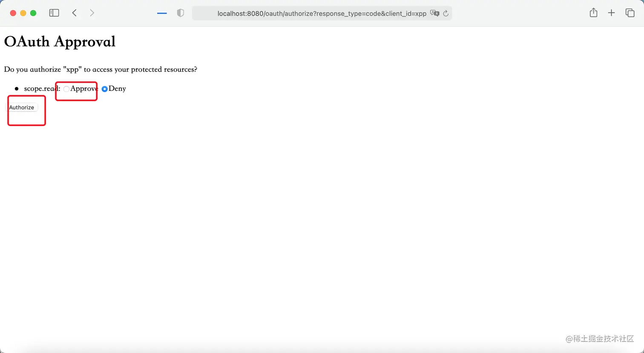Image resolution: width=644 pixels, height=353 pixels.
Task: Go back to the previous page
Action: click(75, 13)
